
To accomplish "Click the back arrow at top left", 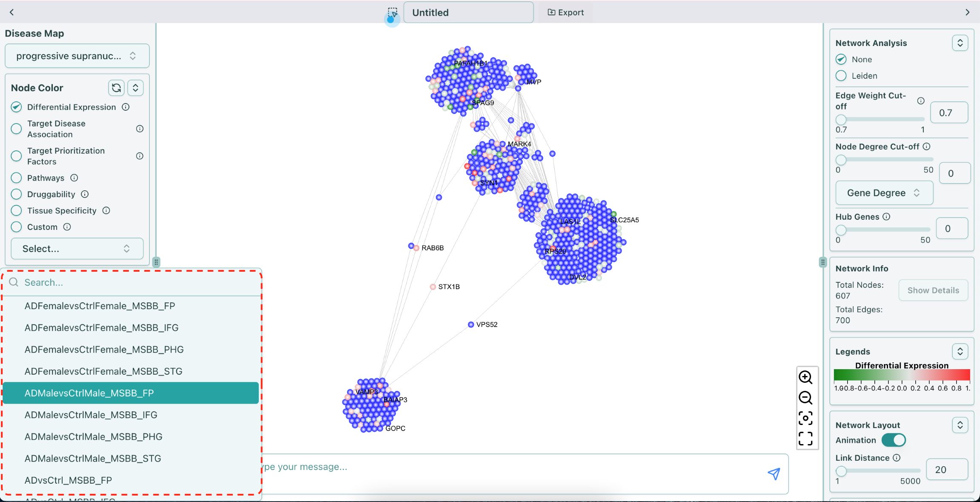I will click(x=12, y=12).
